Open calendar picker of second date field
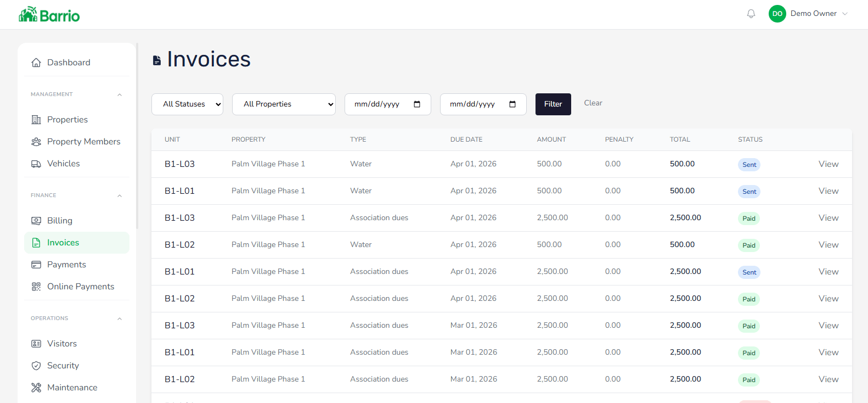Viewport: 868px width, 403px height. (512, 104)
